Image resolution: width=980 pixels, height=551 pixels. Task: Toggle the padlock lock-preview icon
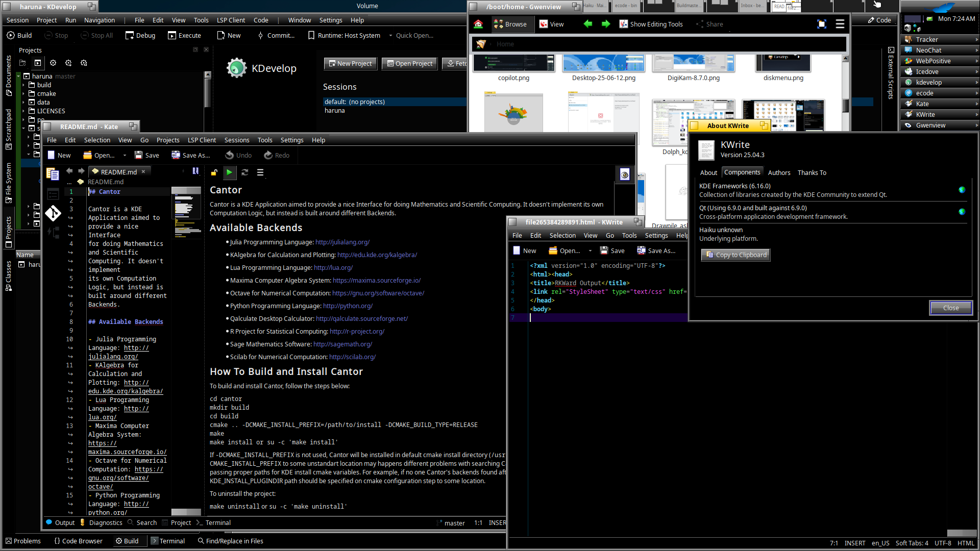[214, 172]
